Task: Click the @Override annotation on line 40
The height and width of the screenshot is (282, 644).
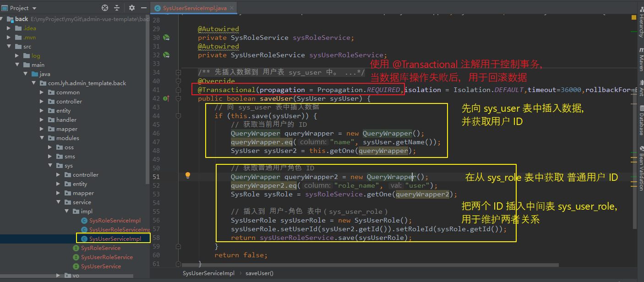Action: click(216, 81)
